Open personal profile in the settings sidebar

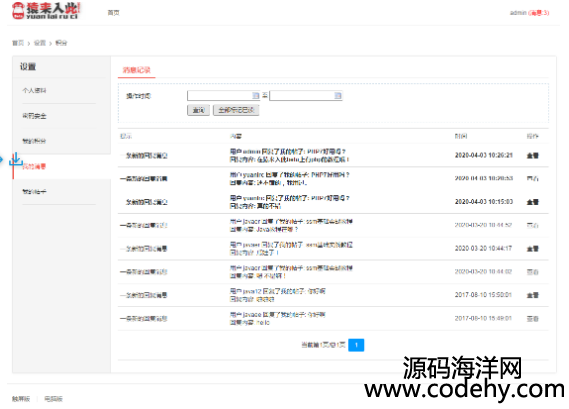pyautogui.click(x=34, y=90)
